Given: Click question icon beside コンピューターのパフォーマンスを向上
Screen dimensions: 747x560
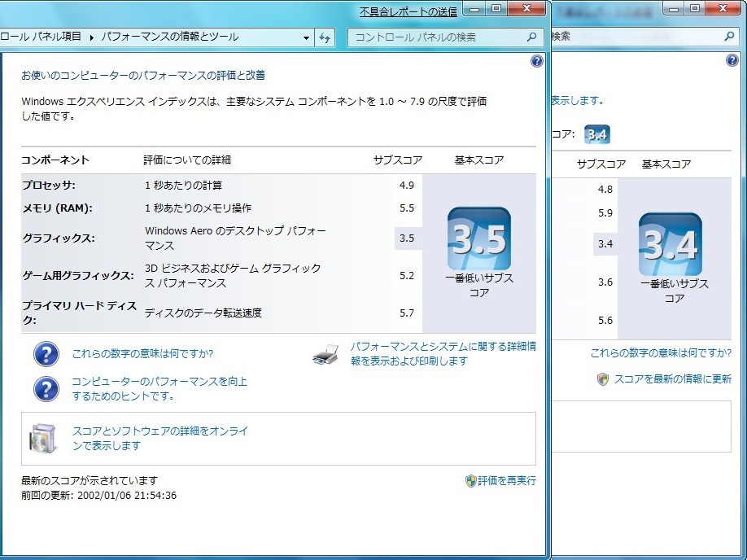Looking at the screenshot, I should (x=46, y=389).
